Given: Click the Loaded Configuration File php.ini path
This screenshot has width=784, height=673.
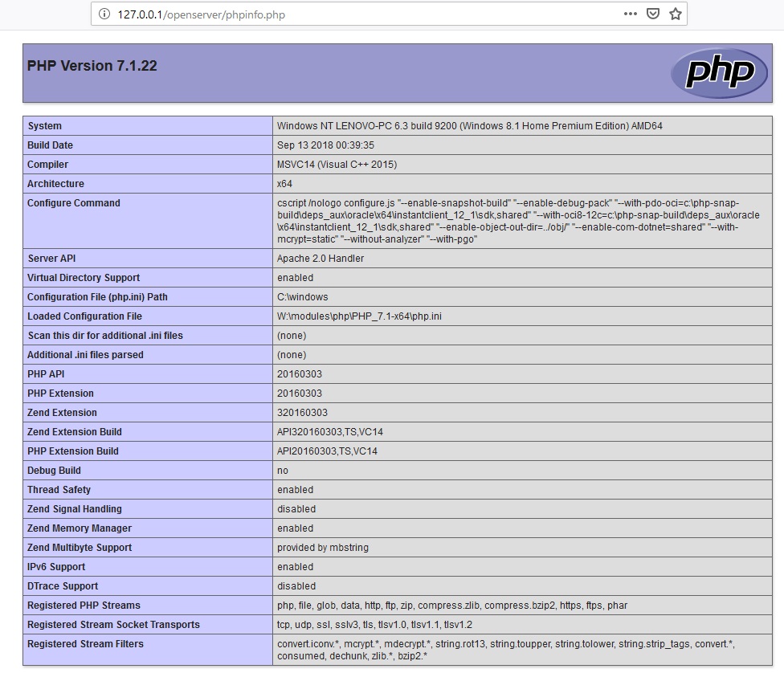Looking at the screenshot, I should coord(359,316).
